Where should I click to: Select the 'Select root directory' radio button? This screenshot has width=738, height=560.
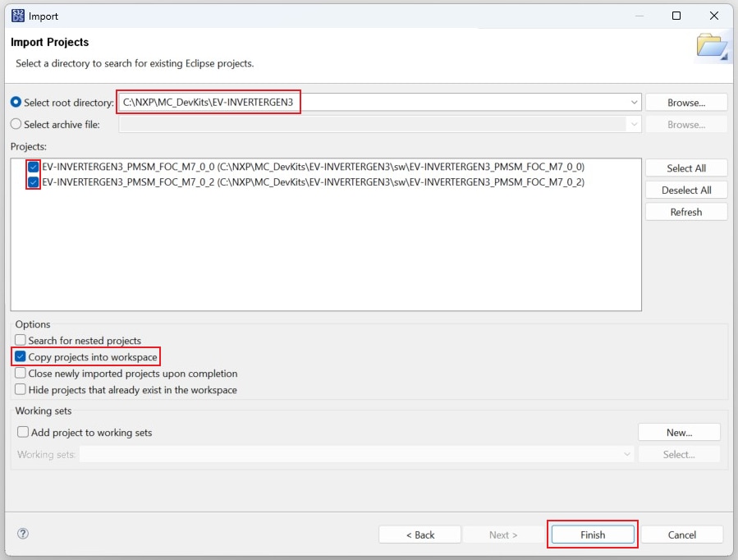16,103
